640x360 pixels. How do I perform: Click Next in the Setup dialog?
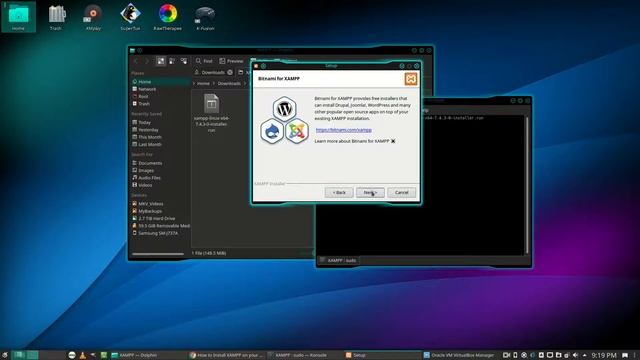click(370, 192)
